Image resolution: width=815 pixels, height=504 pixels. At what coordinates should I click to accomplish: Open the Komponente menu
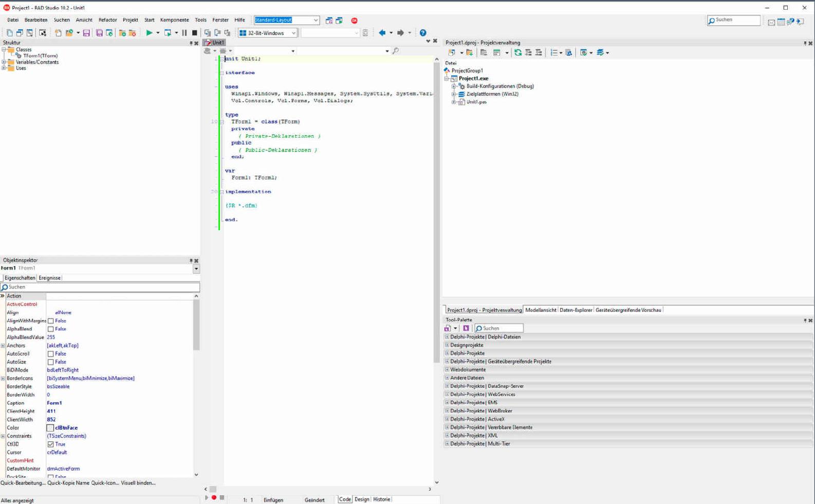pos(174,20)
